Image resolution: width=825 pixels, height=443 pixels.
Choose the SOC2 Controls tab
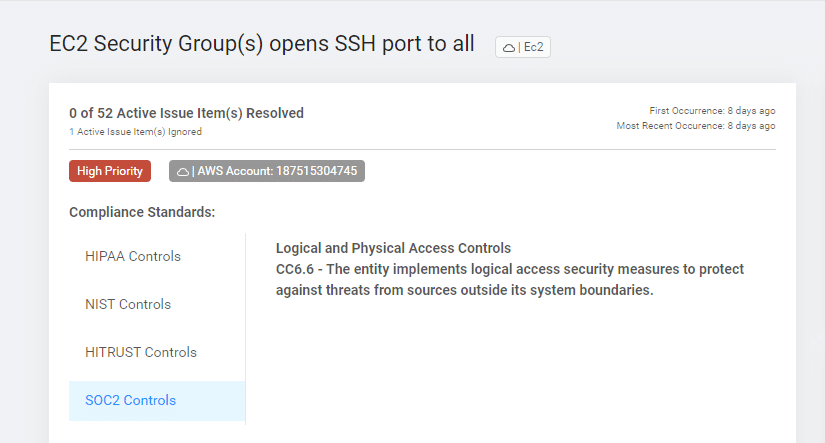131,400
